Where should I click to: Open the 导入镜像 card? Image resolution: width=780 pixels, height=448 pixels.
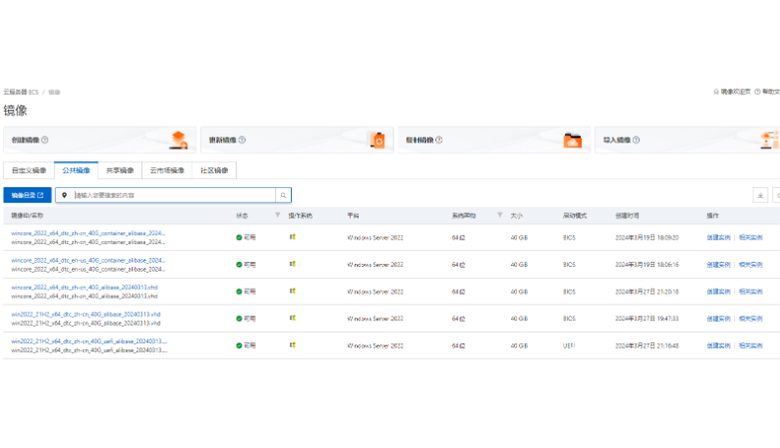click(687, 140)
